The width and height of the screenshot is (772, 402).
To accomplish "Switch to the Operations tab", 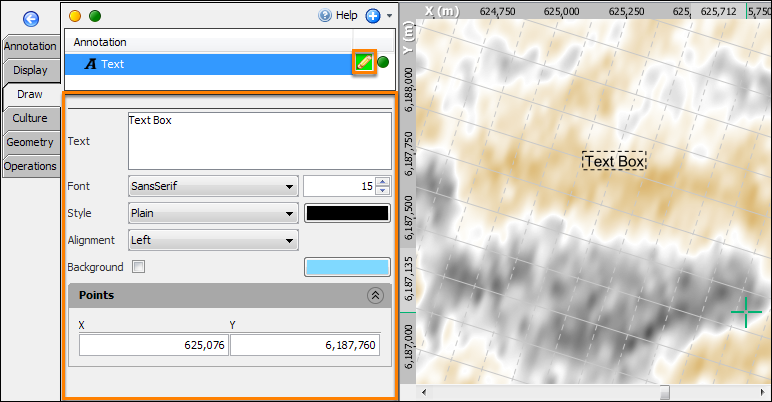I will coord(31,167).
